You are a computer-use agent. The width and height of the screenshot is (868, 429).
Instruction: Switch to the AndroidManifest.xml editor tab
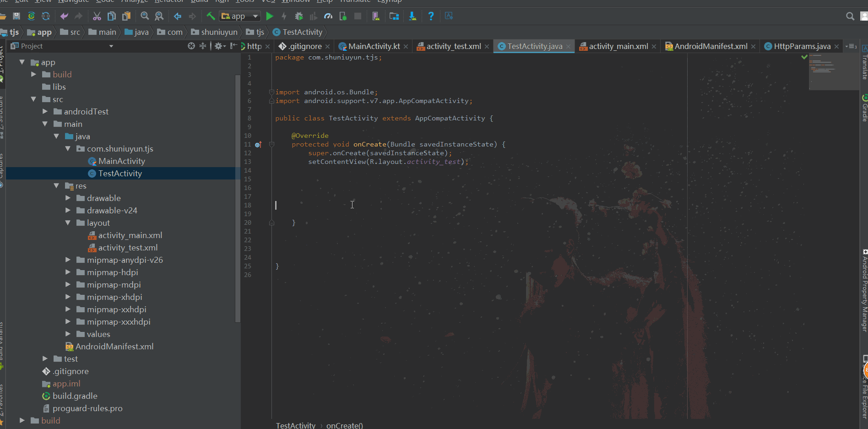pos(711,46)
